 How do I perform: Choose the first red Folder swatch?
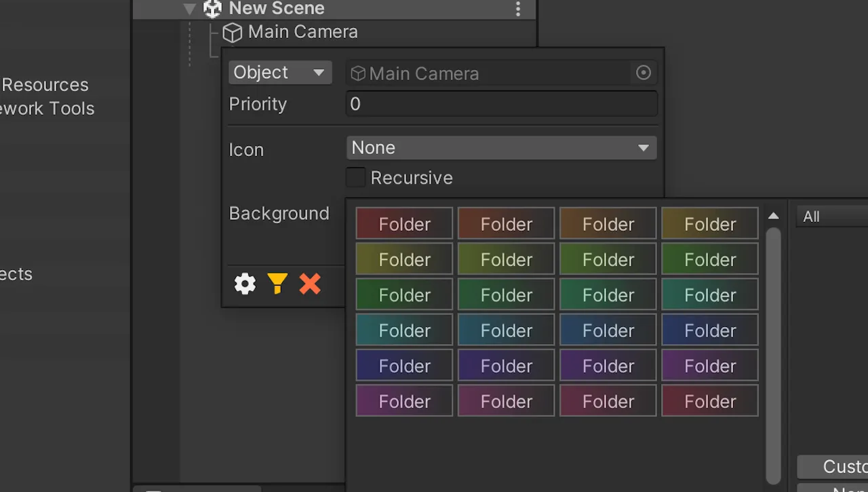click(404, 224)
